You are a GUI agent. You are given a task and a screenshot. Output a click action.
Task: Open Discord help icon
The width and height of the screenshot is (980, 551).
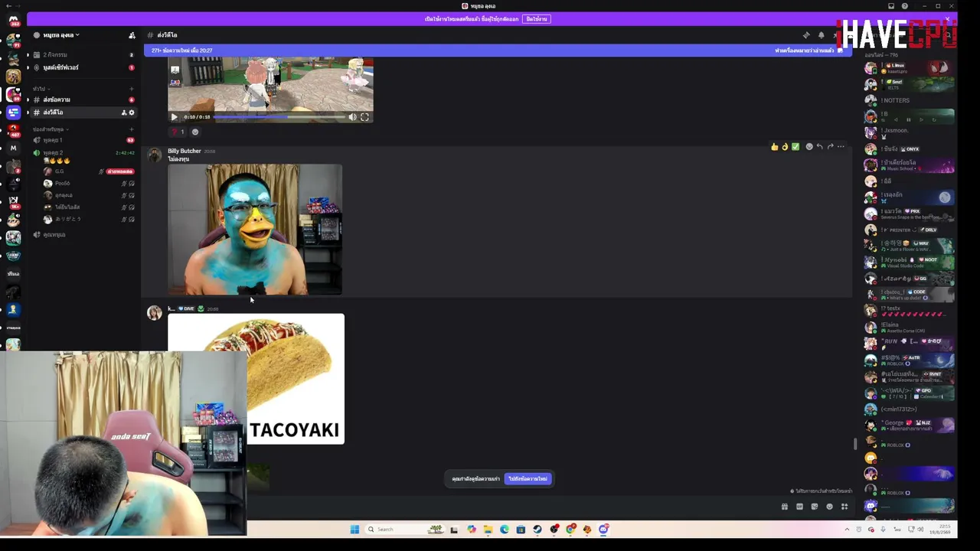point(905,6)
